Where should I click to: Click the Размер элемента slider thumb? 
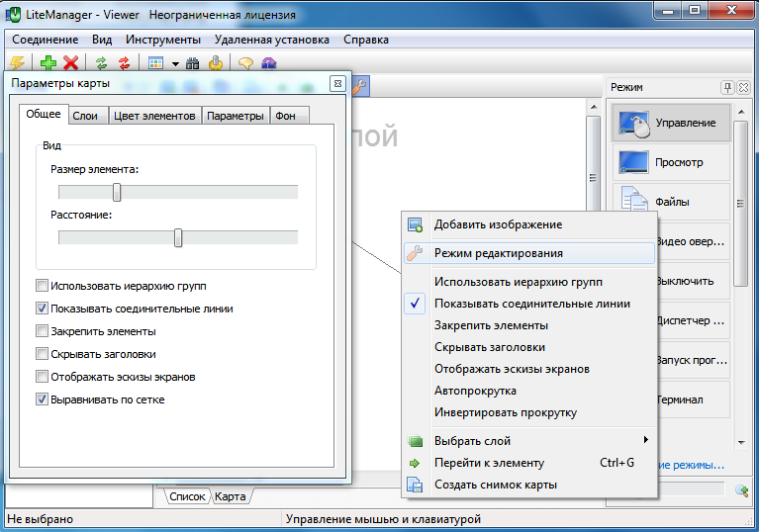click(117, 192)
